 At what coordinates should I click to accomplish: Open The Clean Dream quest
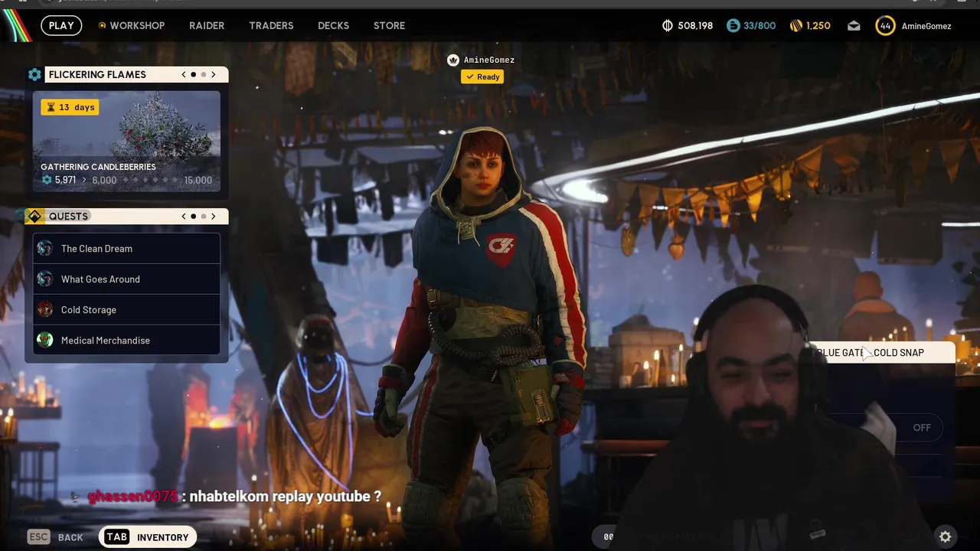pyautogui.click(x=127, y=249)
